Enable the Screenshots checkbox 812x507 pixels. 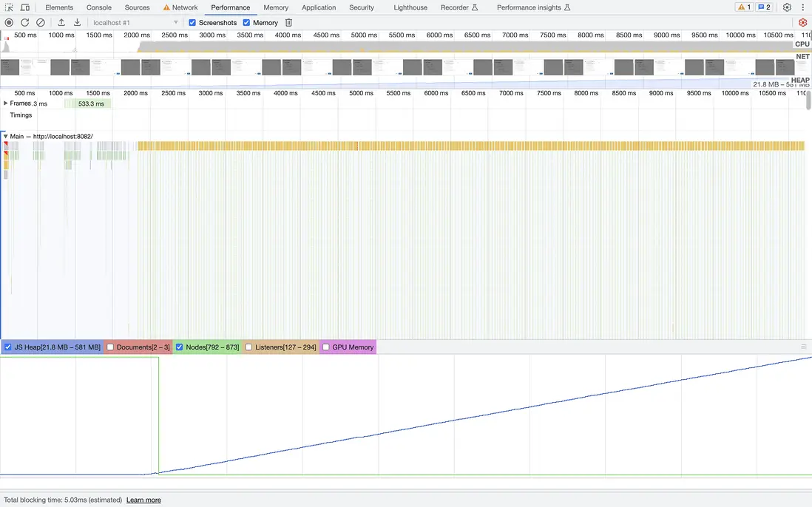(x=192, y=22)
